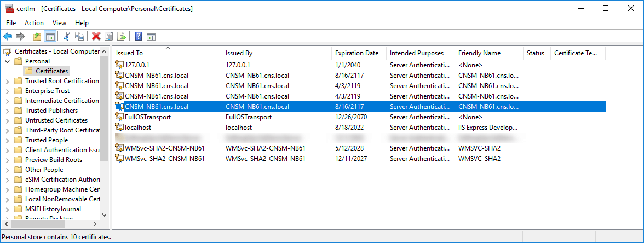Screen dimensions: 644x243
Task: Click certificate icon of WMSvc expiring 12/11/2027
Action: point(119,158)
